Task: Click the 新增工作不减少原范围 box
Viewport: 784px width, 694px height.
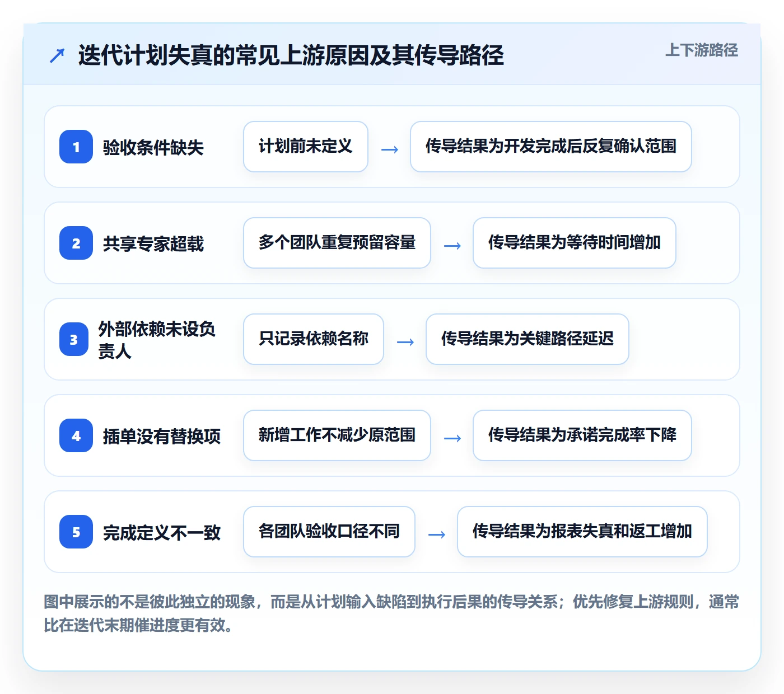Action: [x=337, y=435]
